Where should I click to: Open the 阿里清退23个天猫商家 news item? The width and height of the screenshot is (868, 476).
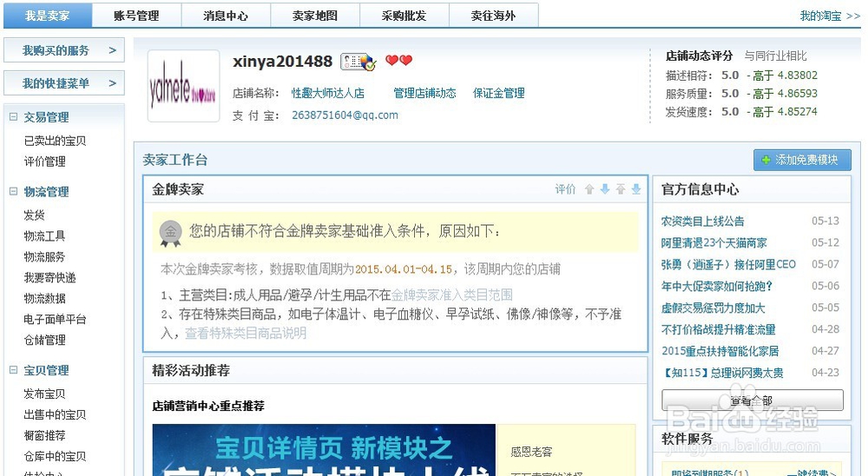coord(714,242)
